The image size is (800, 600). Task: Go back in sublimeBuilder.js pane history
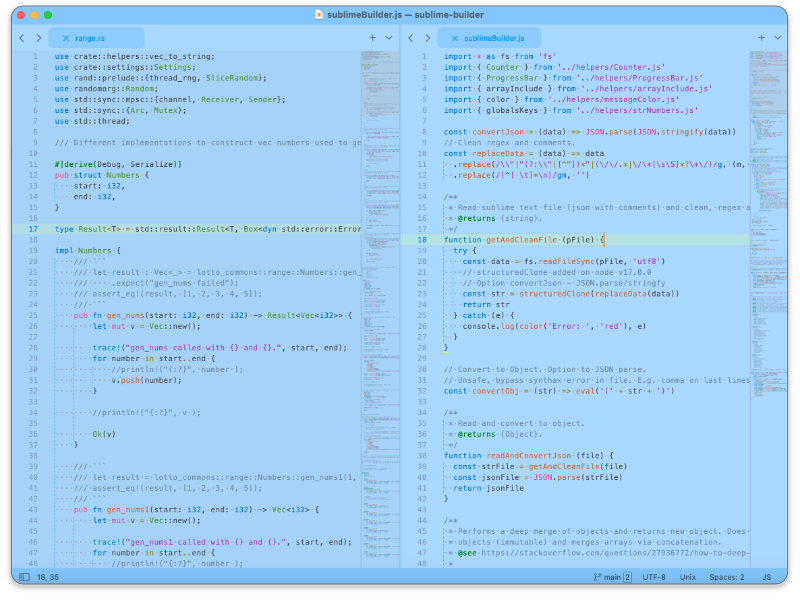click(411, 38)
